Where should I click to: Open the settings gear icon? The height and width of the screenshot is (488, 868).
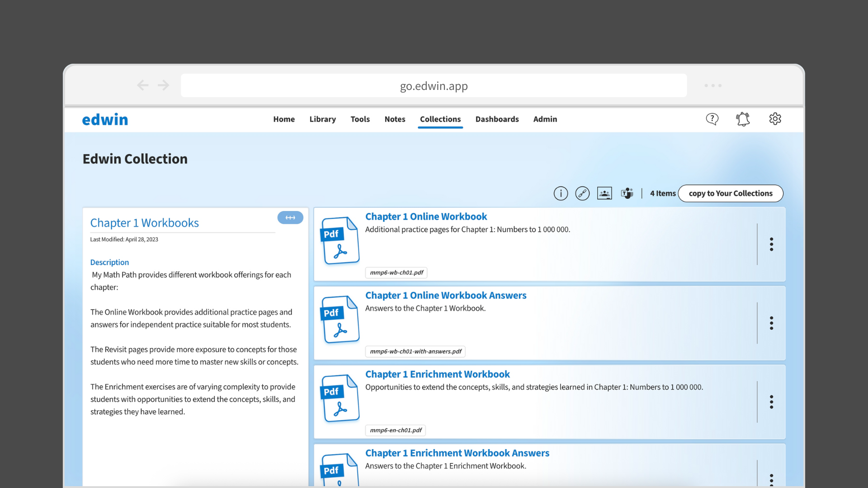(x=775, y=119)
